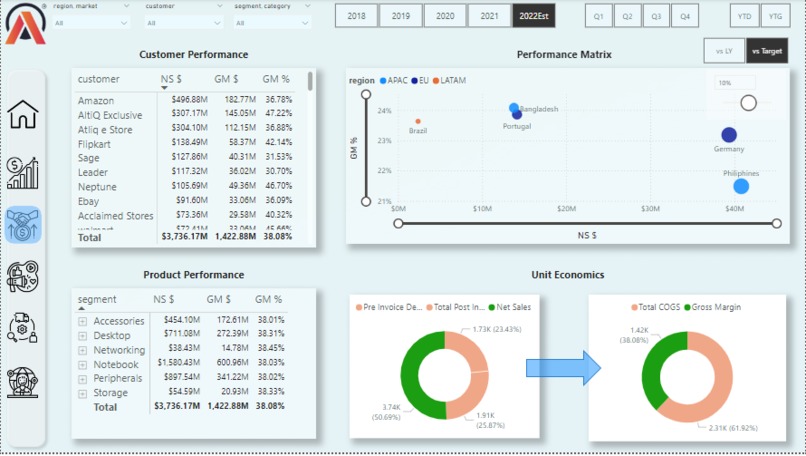806x456 pixels.
Task: Toggle comparison to vs LY
Action: (x=724, y=51)
